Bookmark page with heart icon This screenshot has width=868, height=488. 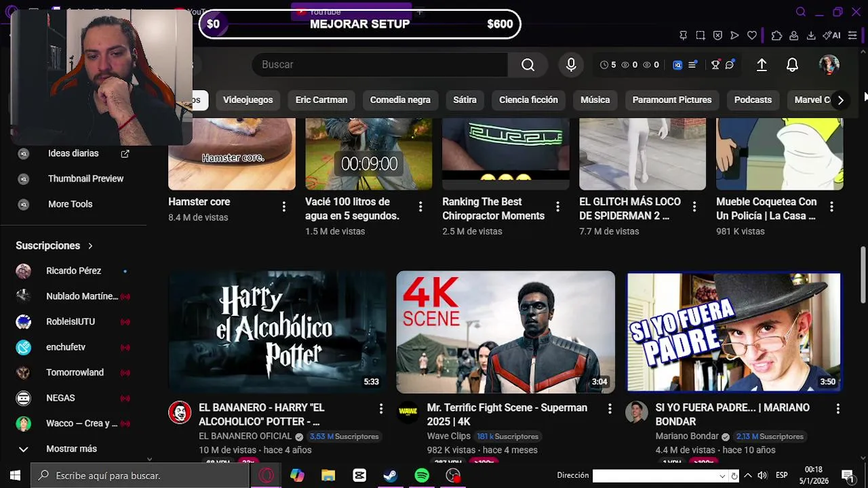(751, 35)
